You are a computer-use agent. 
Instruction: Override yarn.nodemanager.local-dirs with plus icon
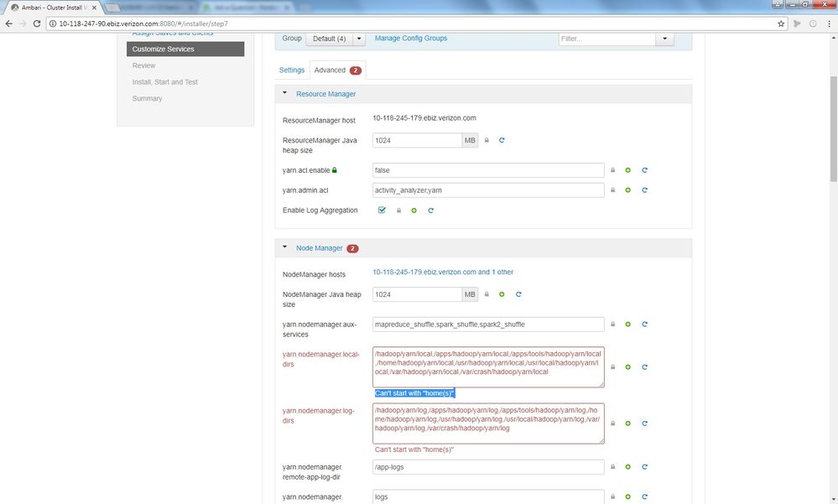[628, 367]
